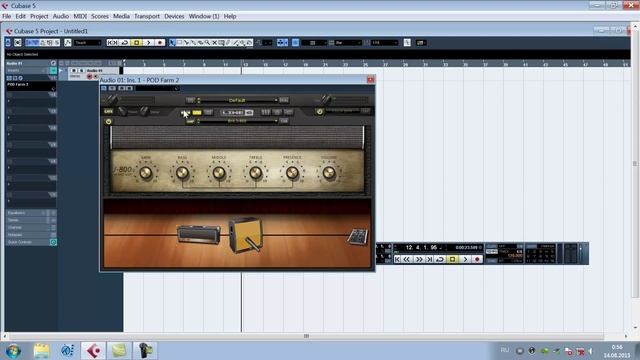The width and height of the screenshot is (640, 360).
Task: Click Stop button in the project toolbar
Action: pos(137,42)
